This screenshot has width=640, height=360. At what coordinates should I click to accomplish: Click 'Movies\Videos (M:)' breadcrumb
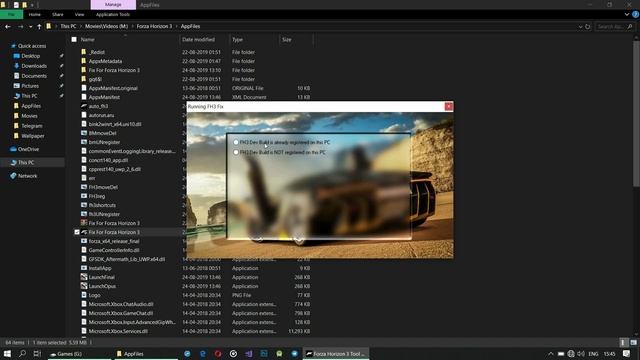pos(107,26)
